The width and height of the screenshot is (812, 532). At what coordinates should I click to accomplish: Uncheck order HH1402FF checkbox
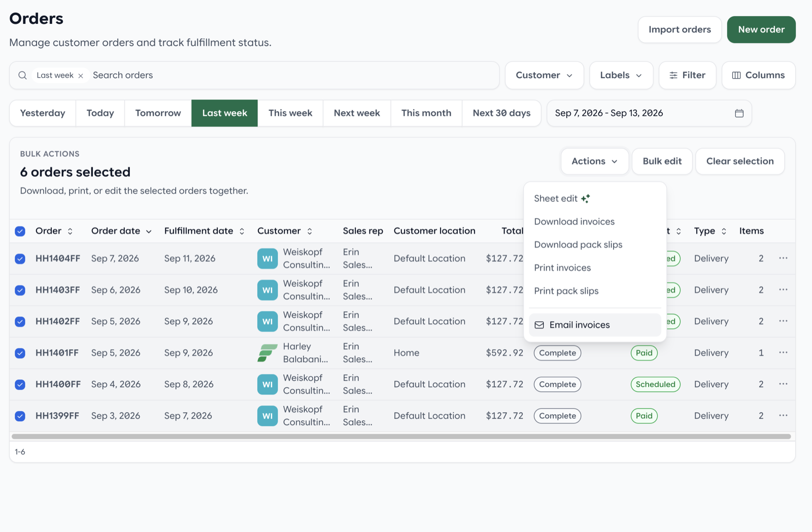point(20,321)
